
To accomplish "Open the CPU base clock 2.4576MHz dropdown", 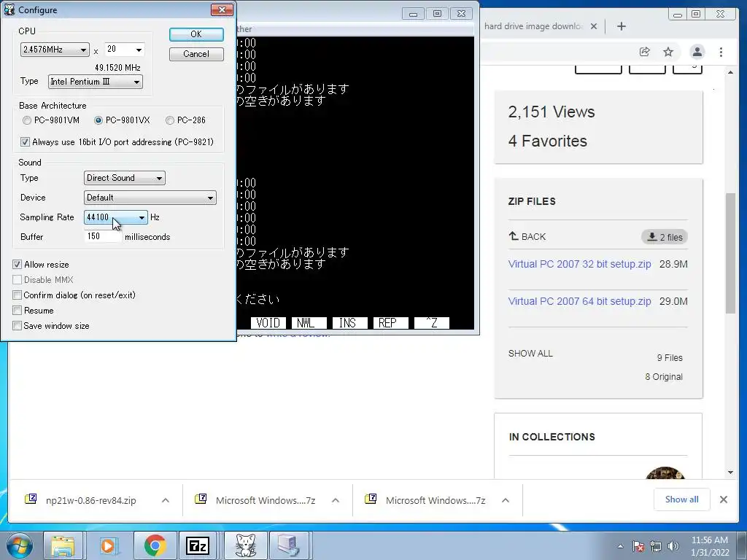I will click(55, 50).
